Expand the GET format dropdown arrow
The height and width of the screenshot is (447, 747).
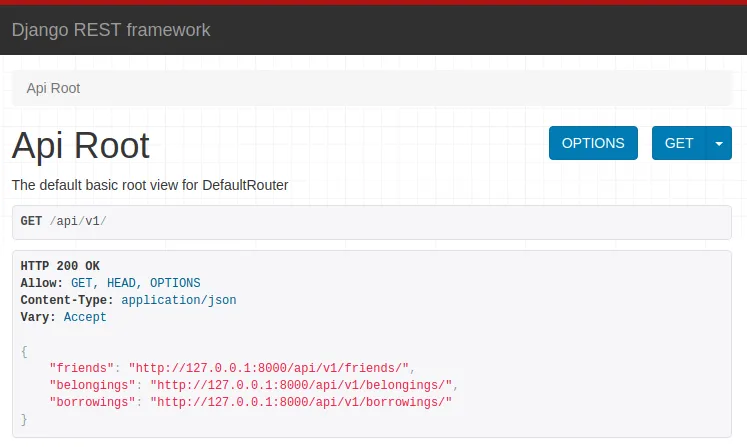click(x=719, y=143)
